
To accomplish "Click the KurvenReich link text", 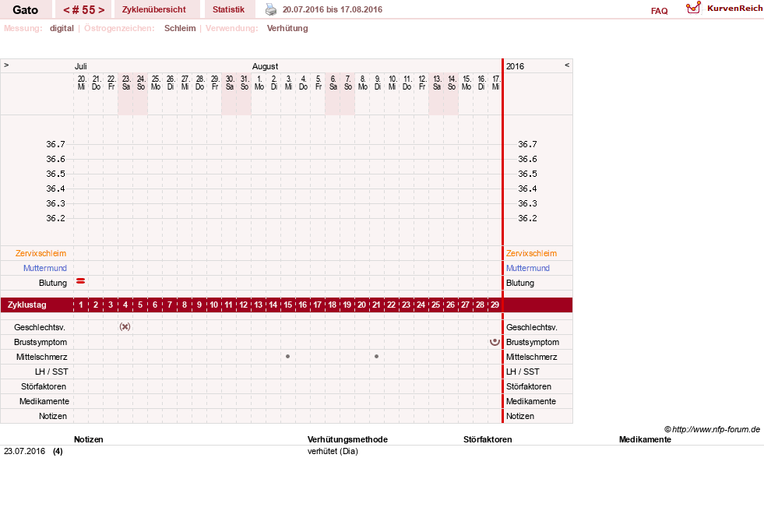I will point(734,9).
